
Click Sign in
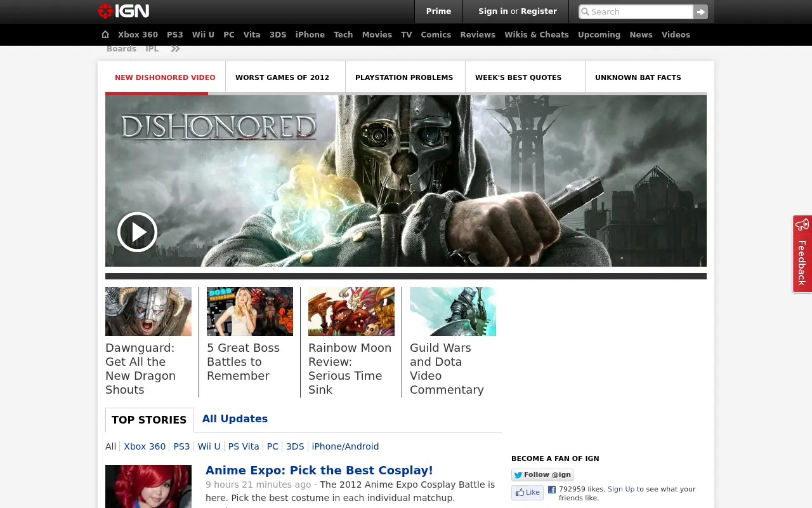pos(493,11)
